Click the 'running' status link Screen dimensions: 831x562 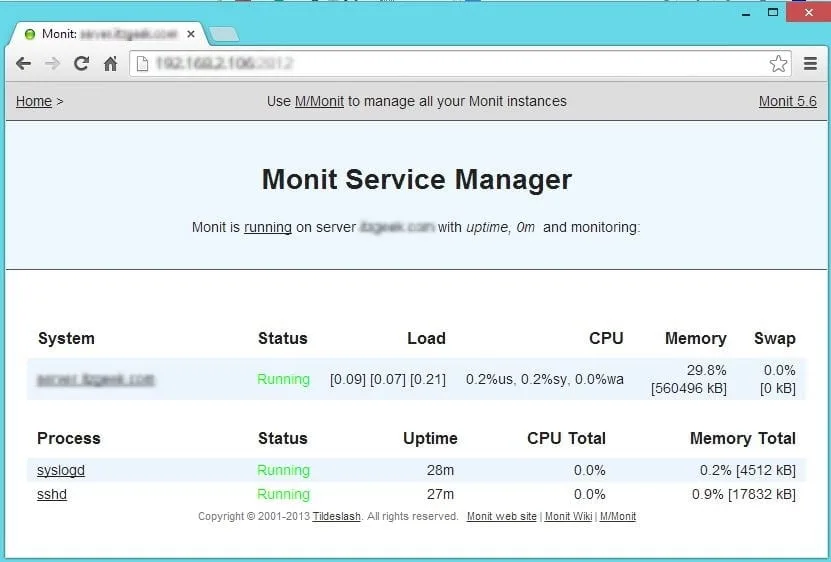click(x=268, y=227)
